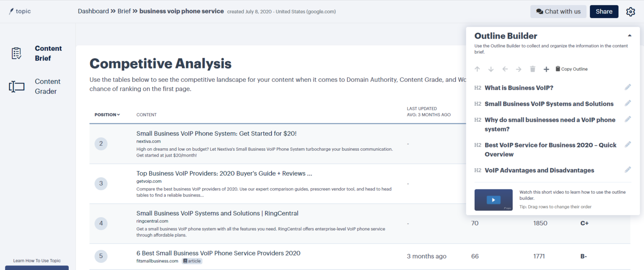Screen dimensions: 644x270
Task: Click the position 2 circle badge
Action: [x=101, y=144]
